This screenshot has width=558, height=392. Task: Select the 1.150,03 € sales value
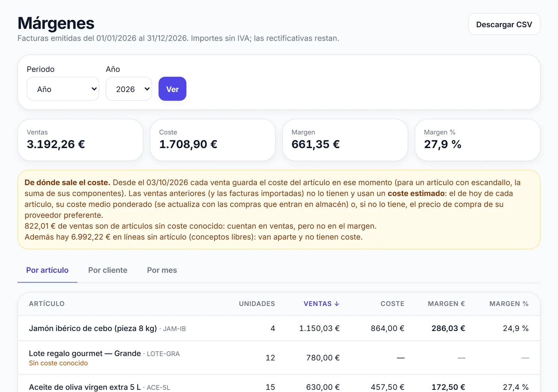[319, 328]
